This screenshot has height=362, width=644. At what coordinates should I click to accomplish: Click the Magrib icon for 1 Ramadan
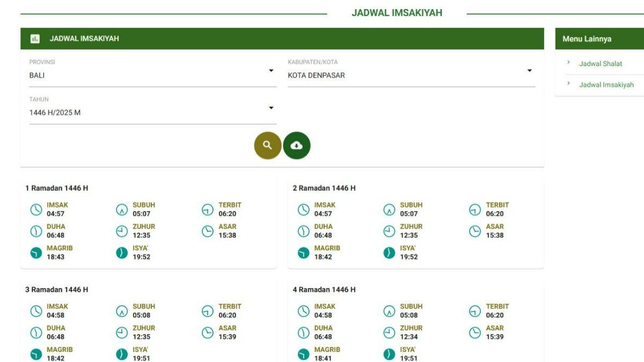point(36,253)
